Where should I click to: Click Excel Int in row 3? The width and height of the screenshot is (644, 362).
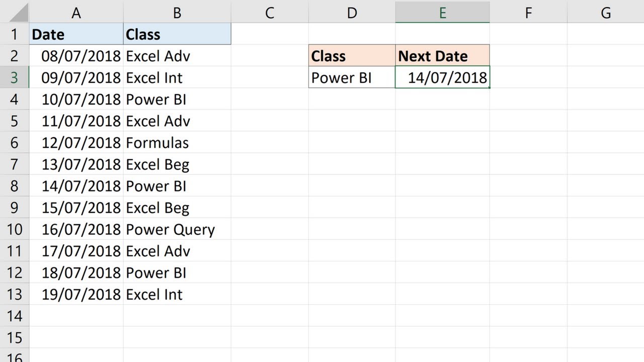(x=177, y=77)
